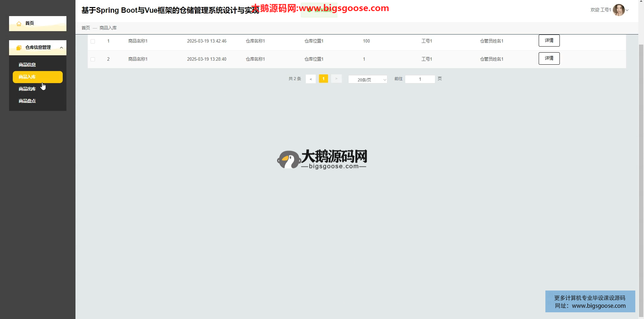Click the go-to page number input
The width and height of the screenshot is (644, 319).
420,79
